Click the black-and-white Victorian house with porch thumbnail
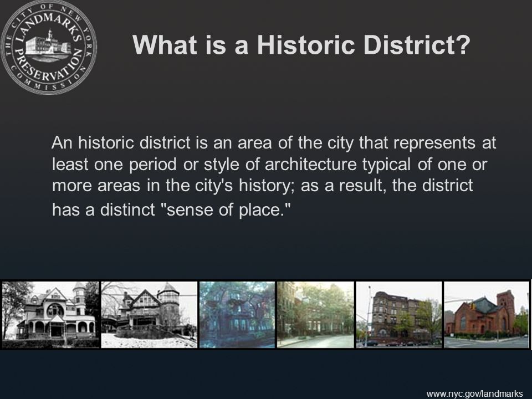 point(50,315)
